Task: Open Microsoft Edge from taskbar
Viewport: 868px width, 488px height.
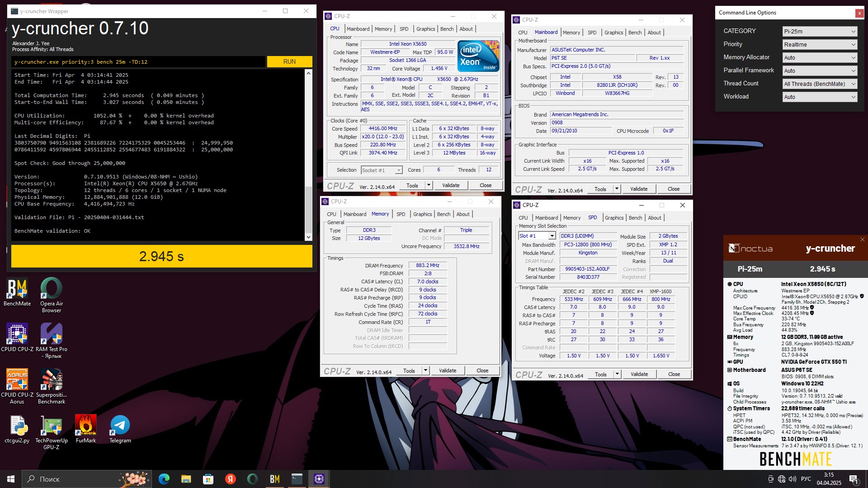Action: click(x=164, y=479)
